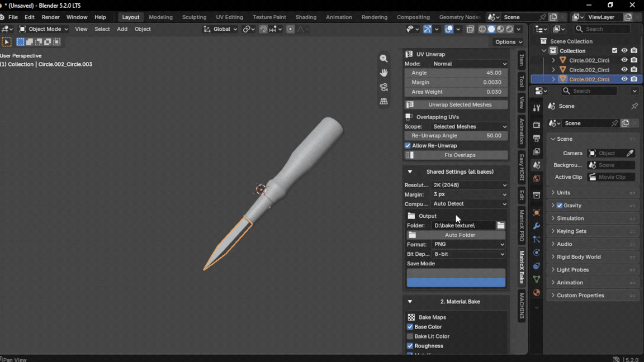Open the World properties tab icon

tap(537, 178)
